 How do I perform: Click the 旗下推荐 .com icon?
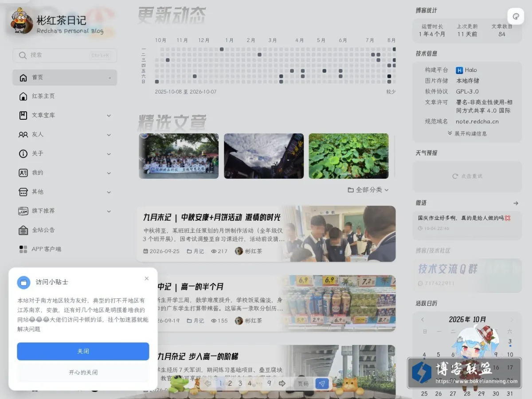(x=23, y=211)
